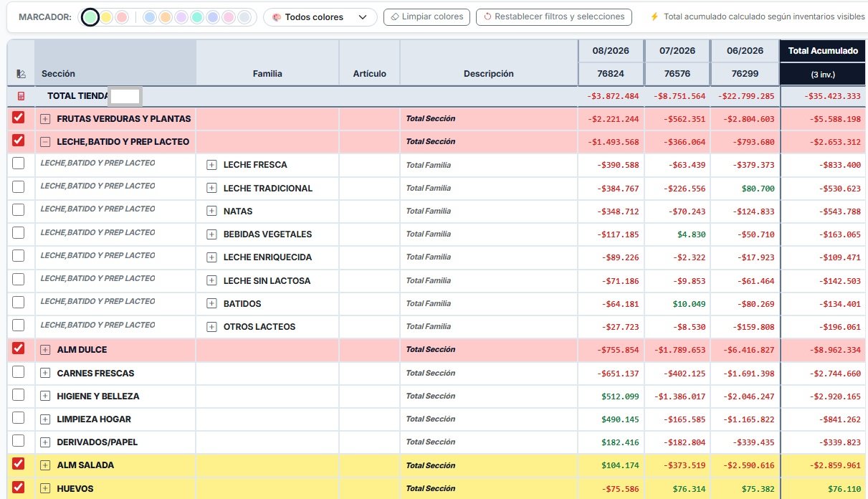Select the yellow marker color
This screenshot has height=499, width=868.
tap(106, 16)
